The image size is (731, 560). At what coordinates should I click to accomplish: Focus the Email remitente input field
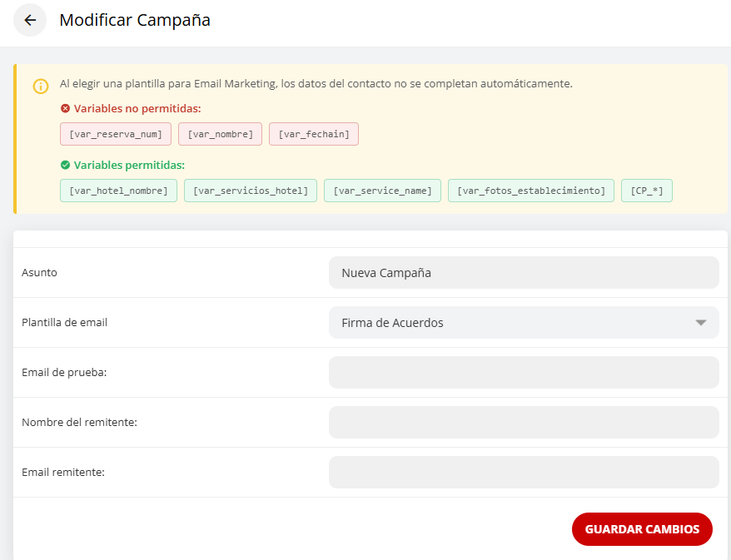coord(523,473)
